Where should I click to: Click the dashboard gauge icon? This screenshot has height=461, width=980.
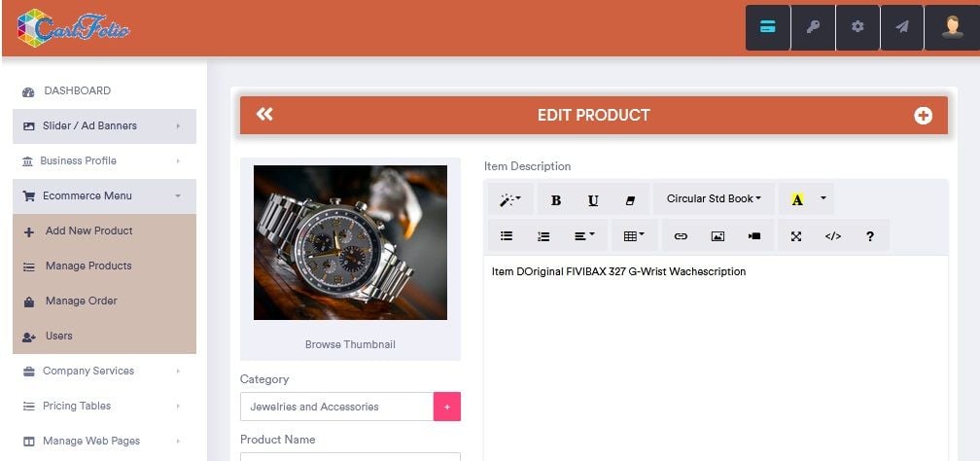[28, 92]
